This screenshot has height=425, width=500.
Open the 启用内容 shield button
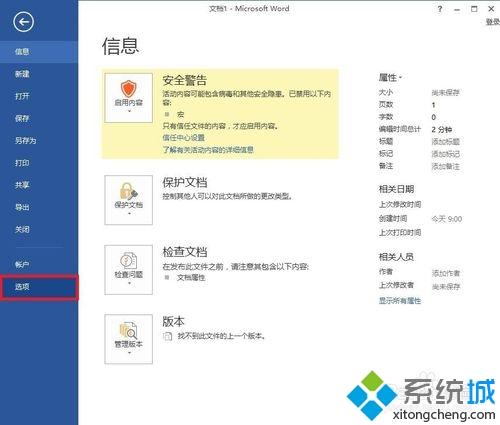pos(128,98)
